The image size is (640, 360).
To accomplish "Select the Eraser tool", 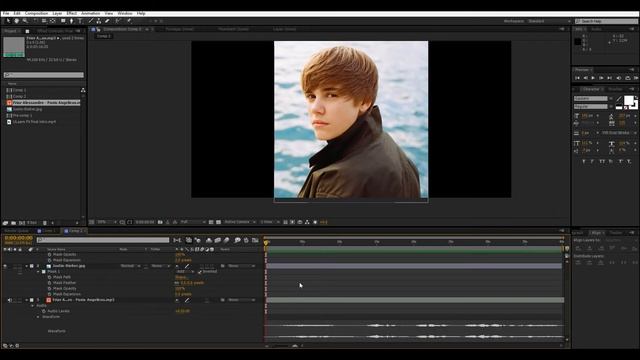I will point(107,21).
